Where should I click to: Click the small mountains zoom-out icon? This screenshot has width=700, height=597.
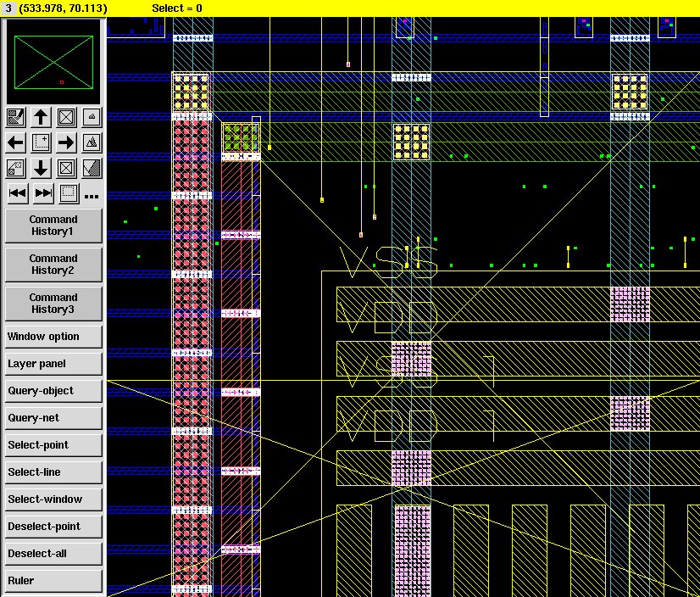tap(92, 117)
